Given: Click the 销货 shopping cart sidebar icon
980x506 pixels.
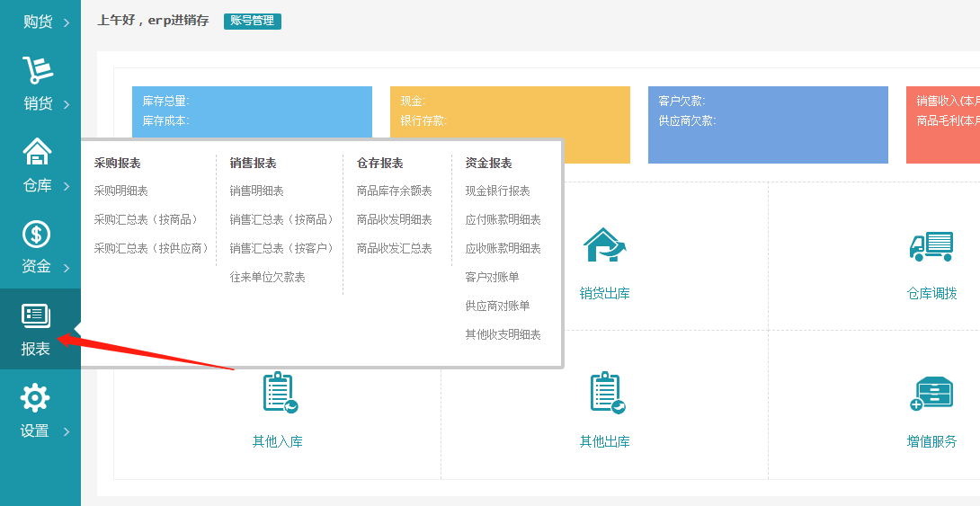Looking at the screenshot, I should point(37,70).
